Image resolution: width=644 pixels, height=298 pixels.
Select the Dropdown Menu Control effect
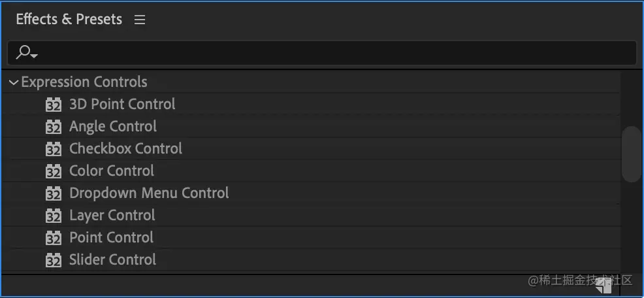pyautogui.click(x=149, y=193)
